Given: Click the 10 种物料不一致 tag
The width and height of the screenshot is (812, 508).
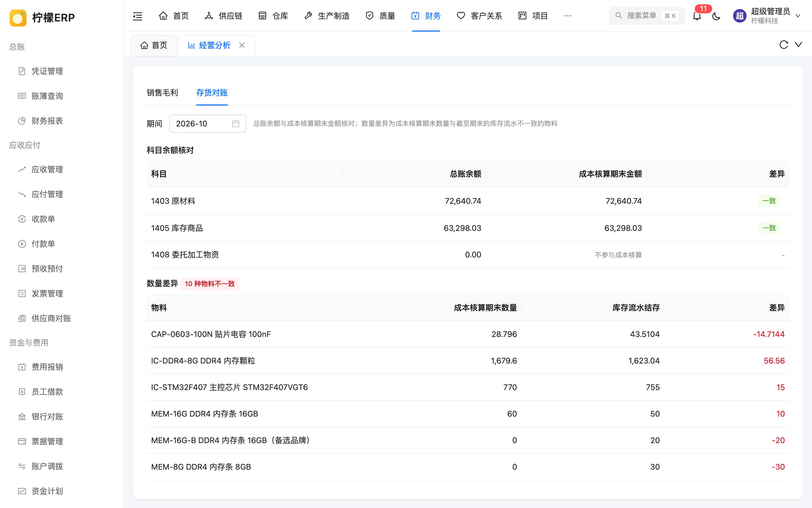Looking at the screenshot, I should point(210,284).
